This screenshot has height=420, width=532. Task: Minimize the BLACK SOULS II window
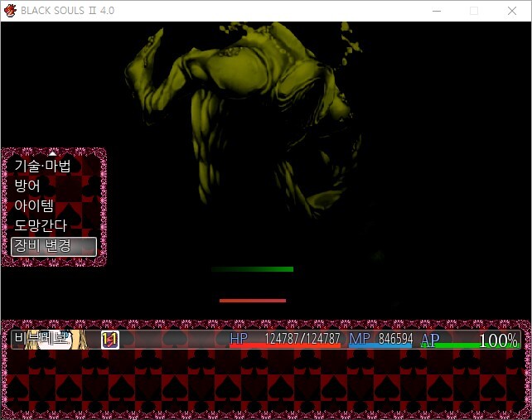tap(437, 11)
